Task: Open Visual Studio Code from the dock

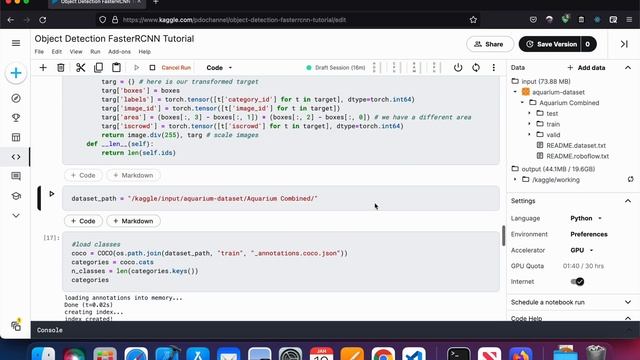Action: [414, 354]
